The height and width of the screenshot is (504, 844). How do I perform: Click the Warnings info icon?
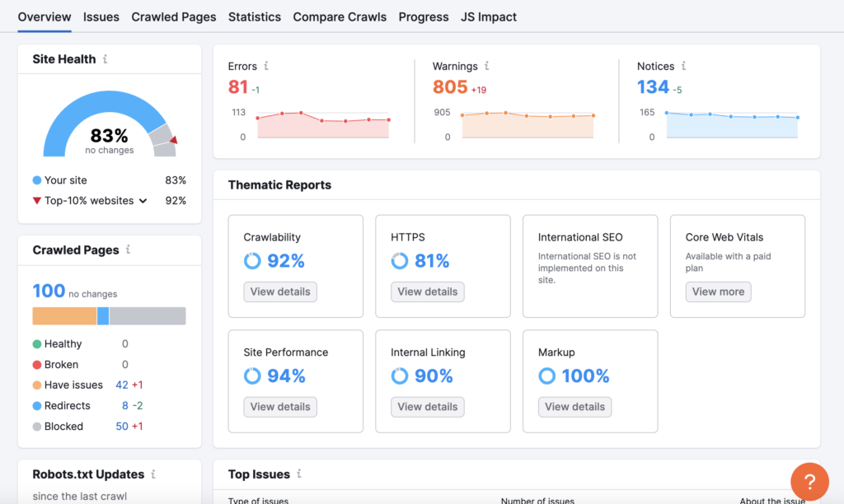(486, 66)
